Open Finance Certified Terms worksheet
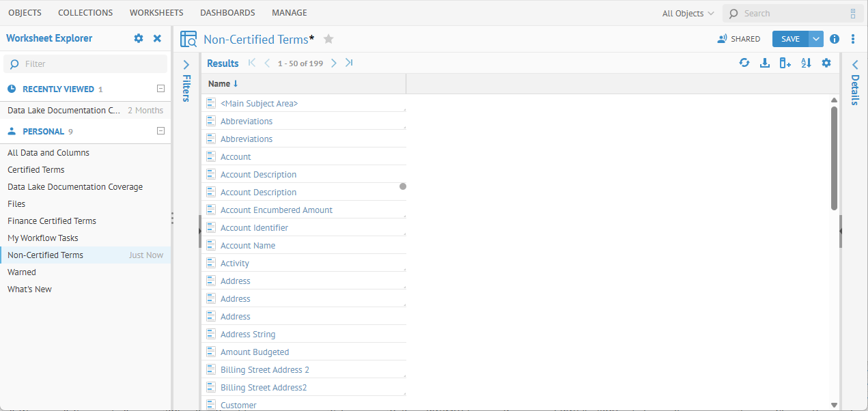This screenshot has width=868, height=411. click(x=52, y=221)
